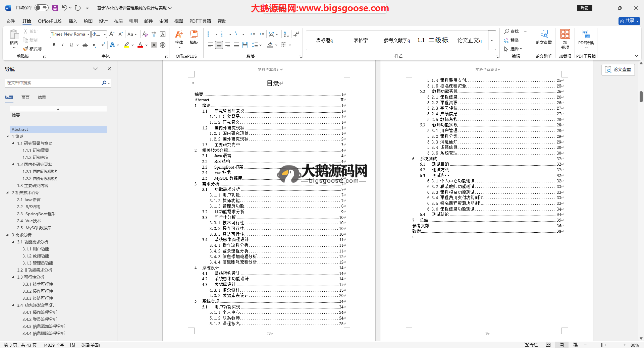Toggle bold formatting
This screenshot has width=644, height=348.
[x=54, y=45]
